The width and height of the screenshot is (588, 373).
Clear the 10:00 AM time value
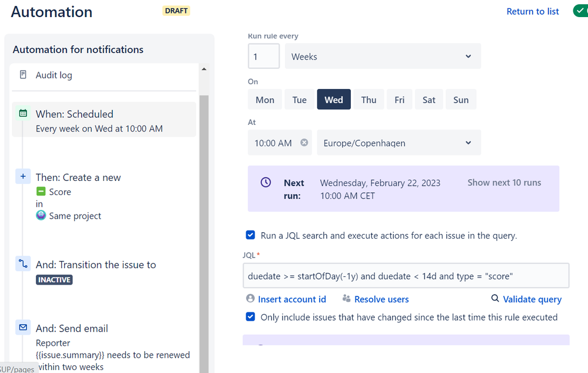pos(304,143)
